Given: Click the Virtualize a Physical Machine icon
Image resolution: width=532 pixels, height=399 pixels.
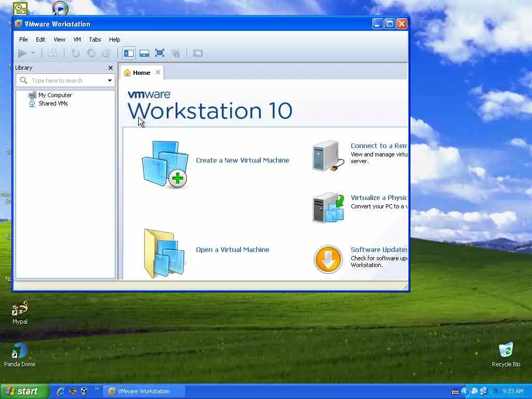Looking at the screenshot, I should click(x=328, y=208).
